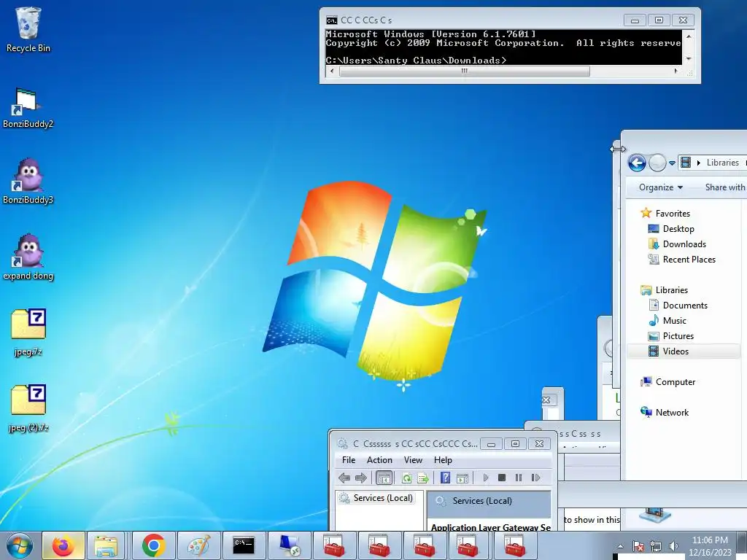Viewport: 747px width, 560px height.
Task: Click the Share with button in Explorer
Action: coord(724,187)
